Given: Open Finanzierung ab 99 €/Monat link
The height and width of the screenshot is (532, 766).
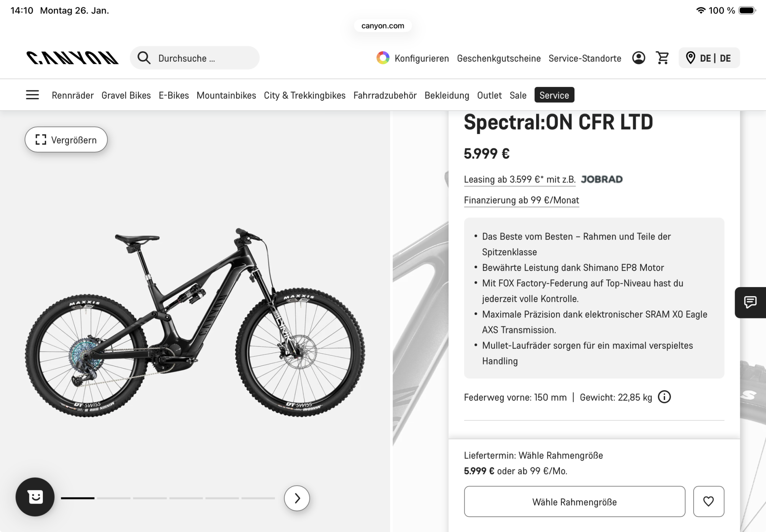Looking at the screenshot, I should point(521,200).
